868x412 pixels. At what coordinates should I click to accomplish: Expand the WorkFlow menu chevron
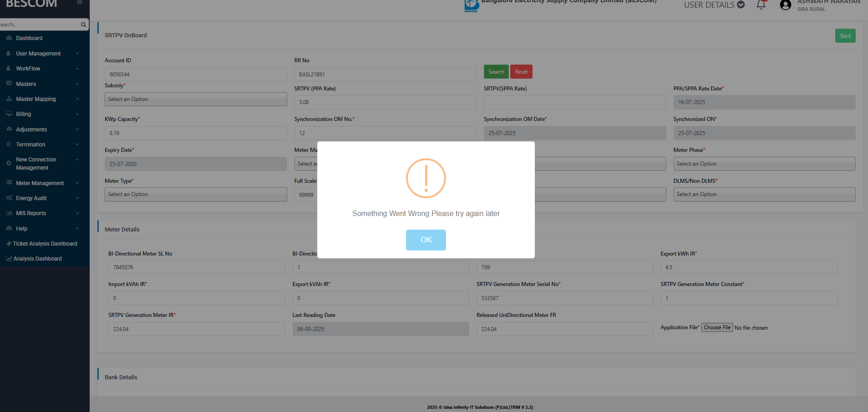pyautogui.click(x=77, y=69)
